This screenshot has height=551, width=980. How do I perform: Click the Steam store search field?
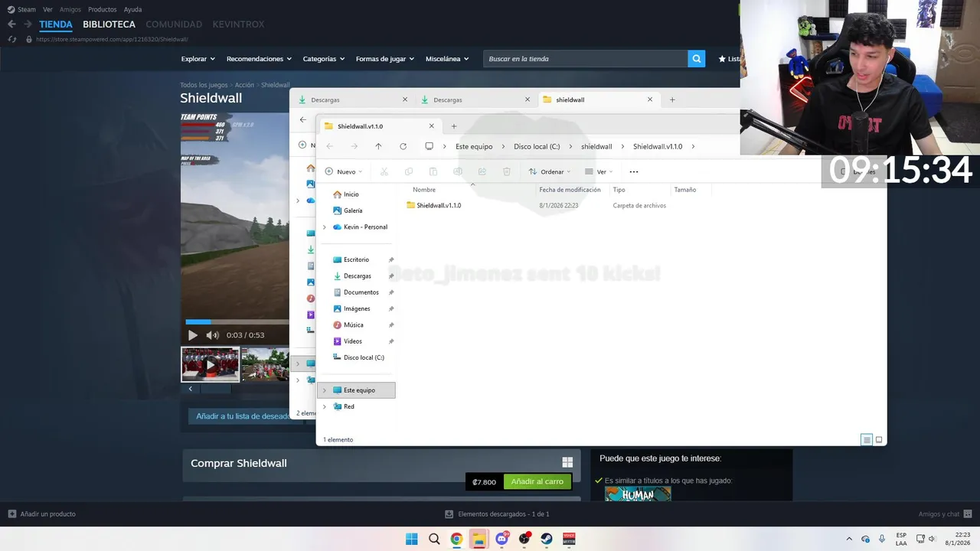click(x=585, y=59)
